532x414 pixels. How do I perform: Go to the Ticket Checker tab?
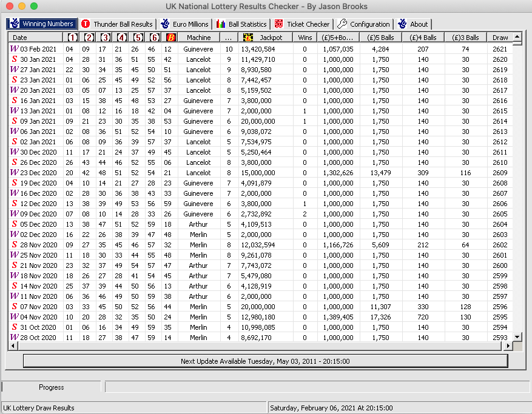[302, 24]
